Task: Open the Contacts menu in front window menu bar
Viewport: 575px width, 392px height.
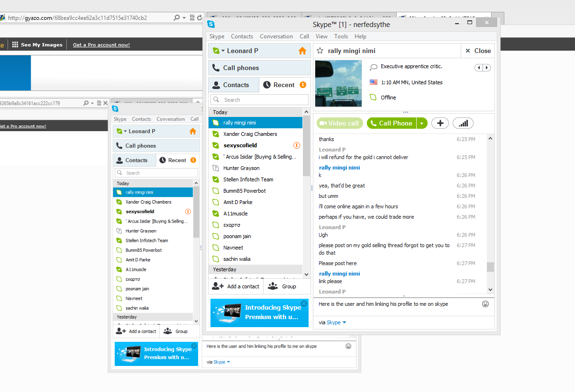Action: 242,36
